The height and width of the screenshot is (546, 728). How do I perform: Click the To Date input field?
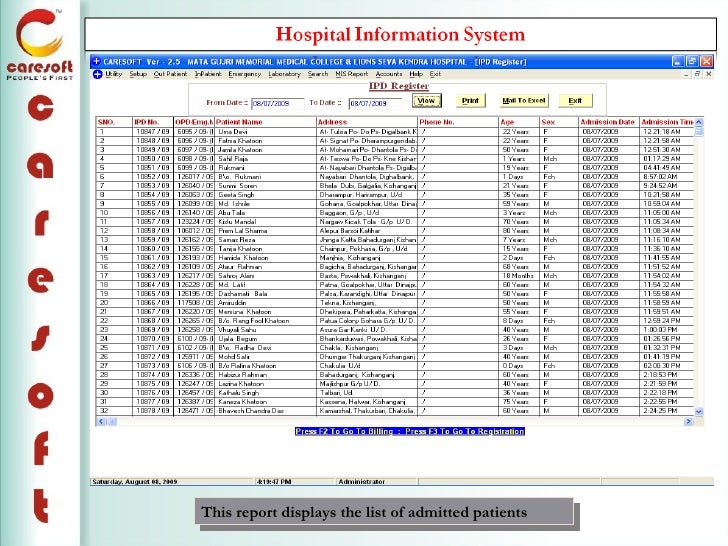(x=375, y=104)
